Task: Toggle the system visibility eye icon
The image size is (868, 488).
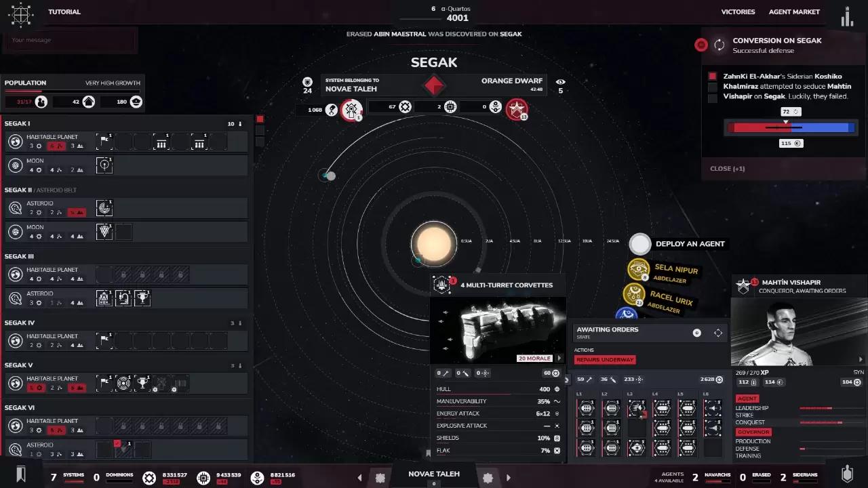Action: [560, 82]
